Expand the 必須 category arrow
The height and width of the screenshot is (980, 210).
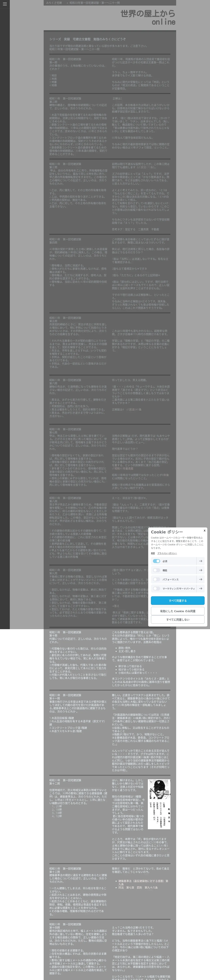201,561
